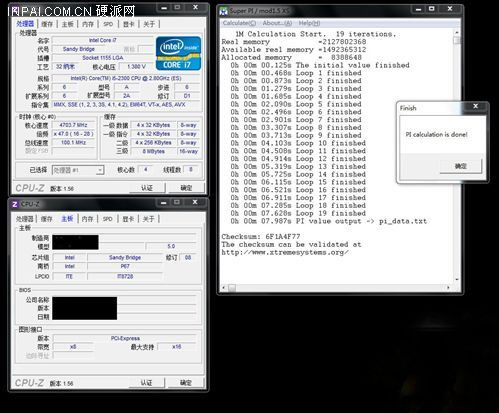Click 确定 button in CPU-Z processor window
499x413 pixels.
(x=186, y=188)
